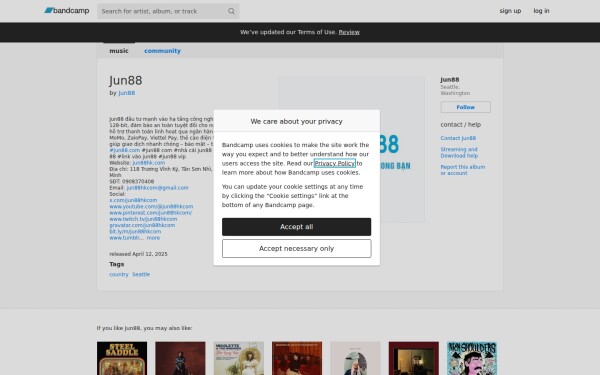Screen dimensions: 600x375
Task: Accept necessary cookies only
Action: pos(296,249)
